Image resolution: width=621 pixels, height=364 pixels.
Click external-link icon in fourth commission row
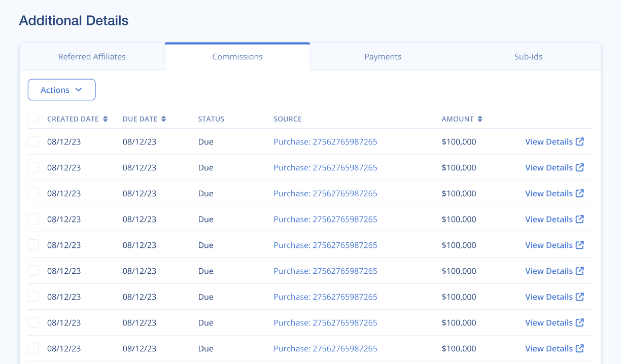[x=580, y=220]
